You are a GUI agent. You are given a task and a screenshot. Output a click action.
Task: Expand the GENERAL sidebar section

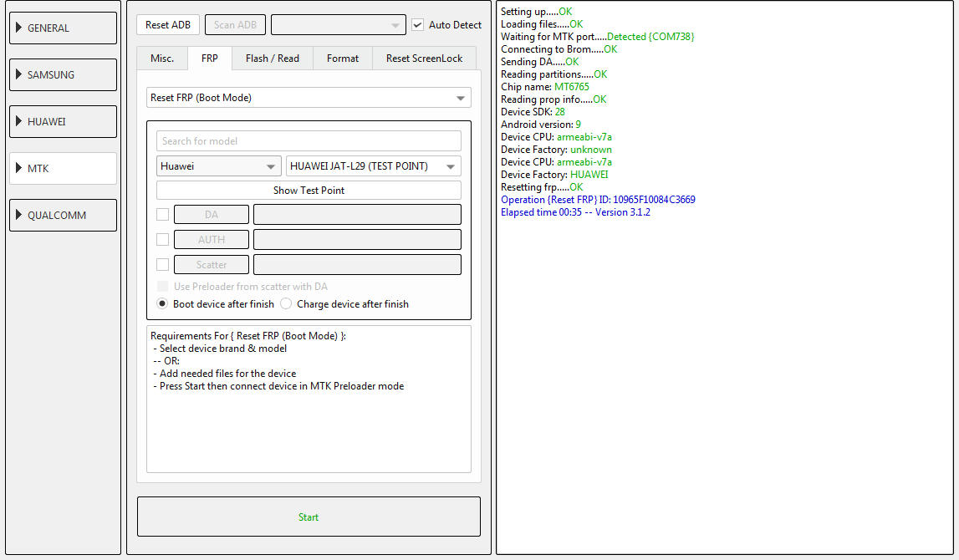point(63,28)
